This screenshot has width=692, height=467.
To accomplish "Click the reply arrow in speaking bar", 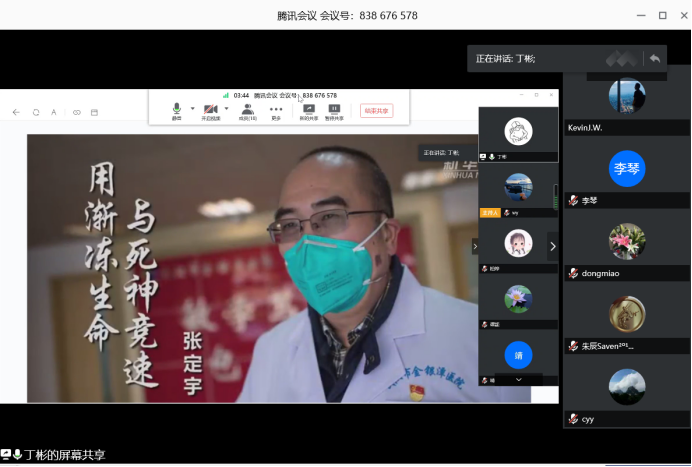I will pyautogui.click(x=655, y=58).
